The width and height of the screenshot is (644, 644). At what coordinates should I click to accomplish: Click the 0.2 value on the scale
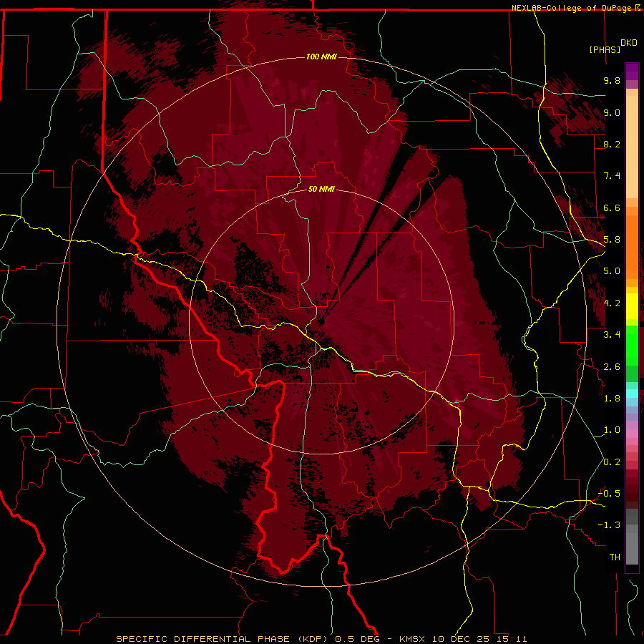click(x=612, y=462)
